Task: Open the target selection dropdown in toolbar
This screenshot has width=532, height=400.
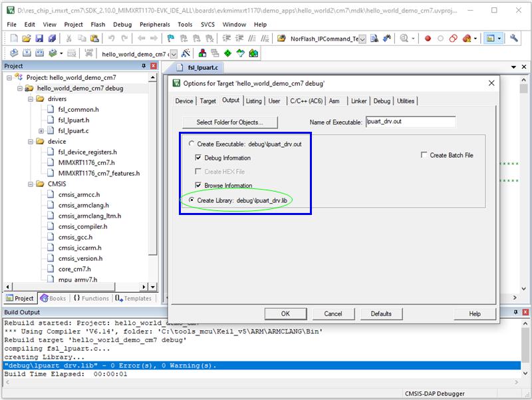Action: pos(174,54)
